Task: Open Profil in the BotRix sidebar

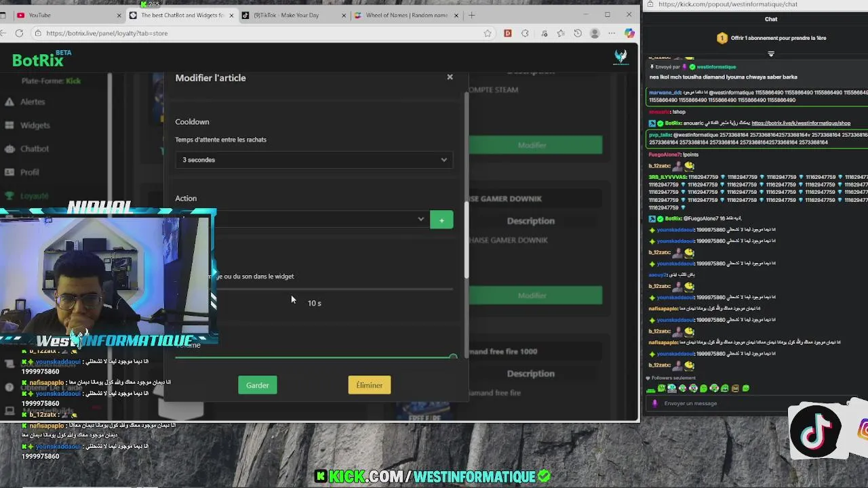Action: [30, 172]
